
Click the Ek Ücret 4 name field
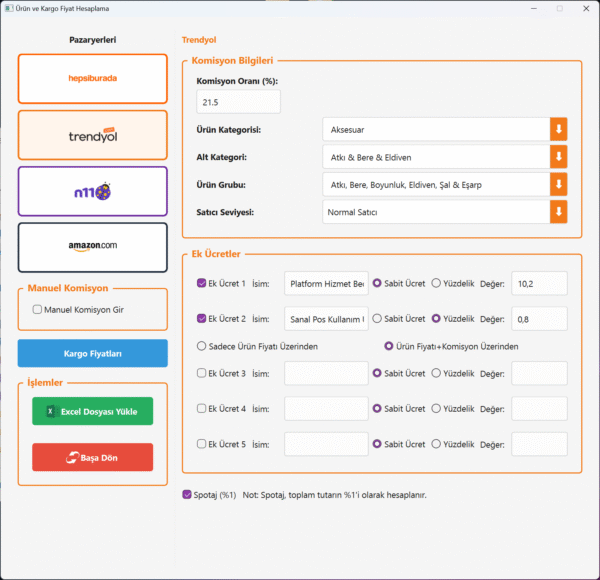(326, 409)
